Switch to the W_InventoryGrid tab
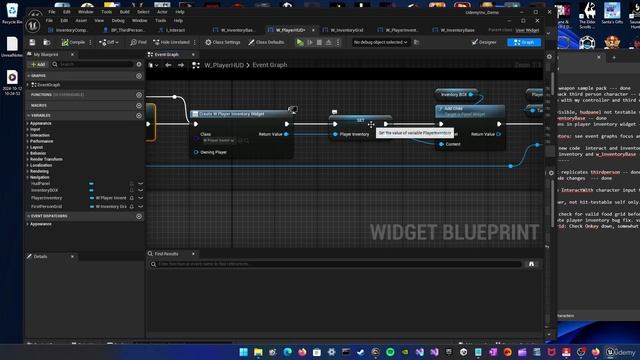 343,30
